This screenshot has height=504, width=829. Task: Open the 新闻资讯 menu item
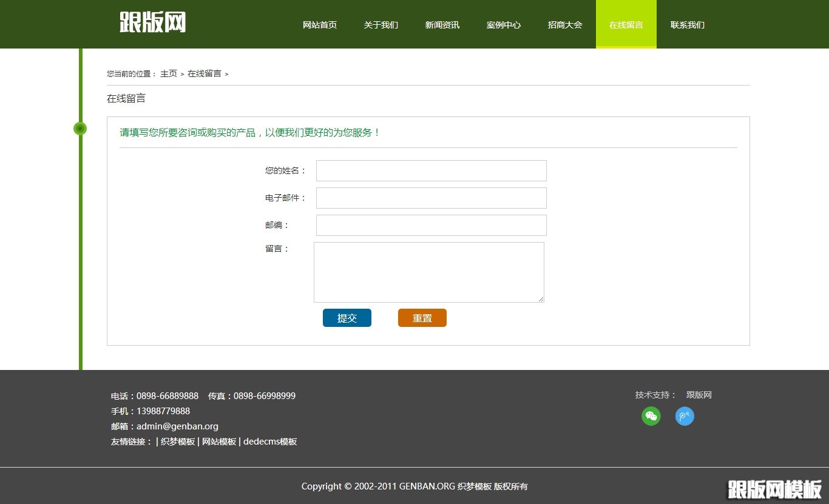[442, 25]
